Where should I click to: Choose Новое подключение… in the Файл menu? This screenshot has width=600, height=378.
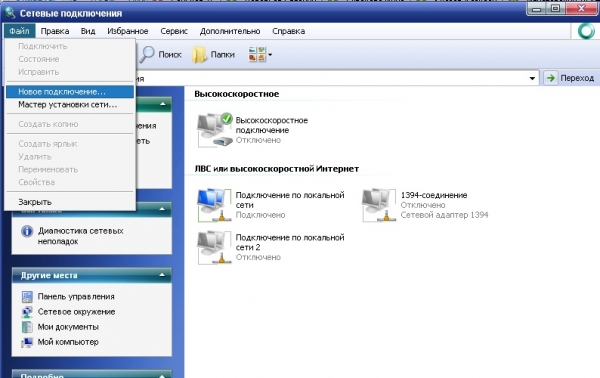point(70,92)
